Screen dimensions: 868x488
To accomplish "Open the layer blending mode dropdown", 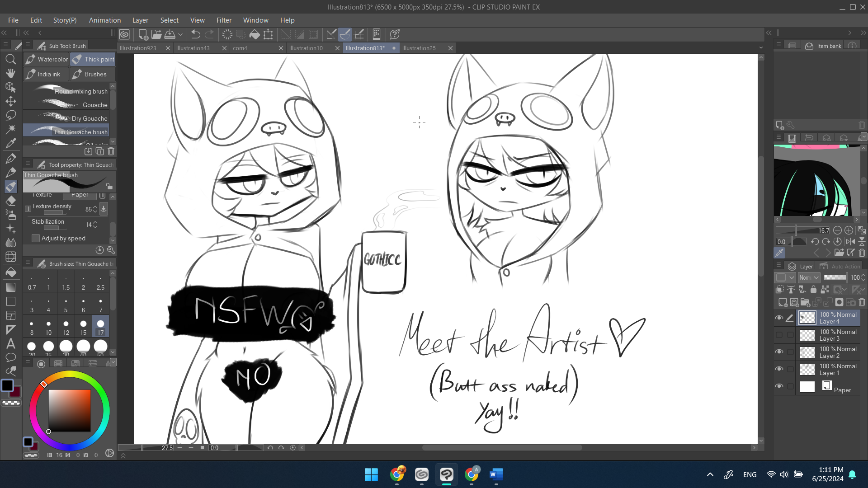I will pos(809,277).
